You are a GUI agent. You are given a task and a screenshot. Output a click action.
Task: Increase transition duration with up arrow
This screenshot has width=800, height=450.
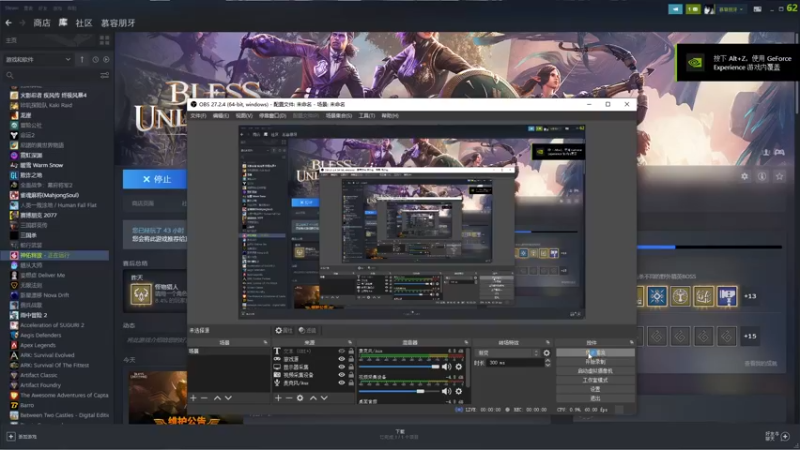coord(547,361)
